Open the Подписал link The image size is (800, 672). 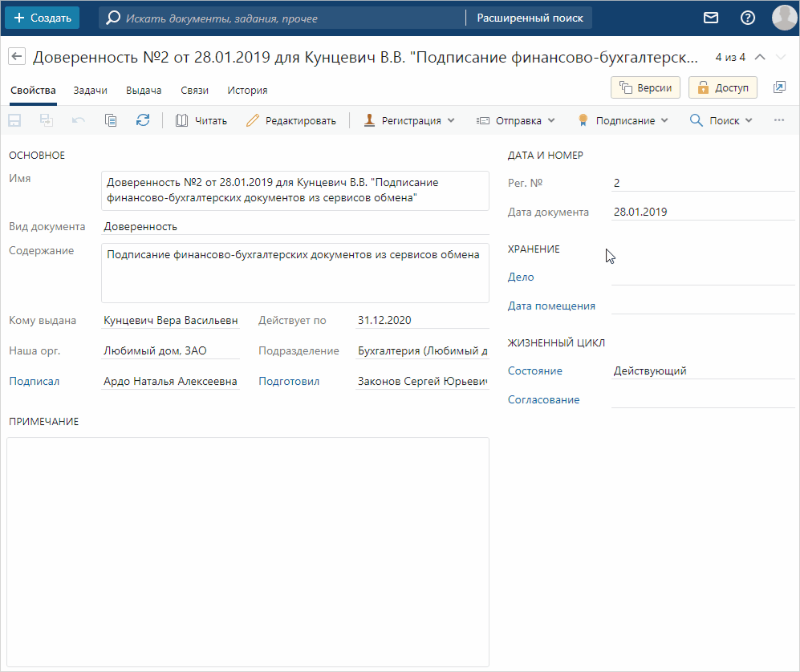[x=35, y=382]
